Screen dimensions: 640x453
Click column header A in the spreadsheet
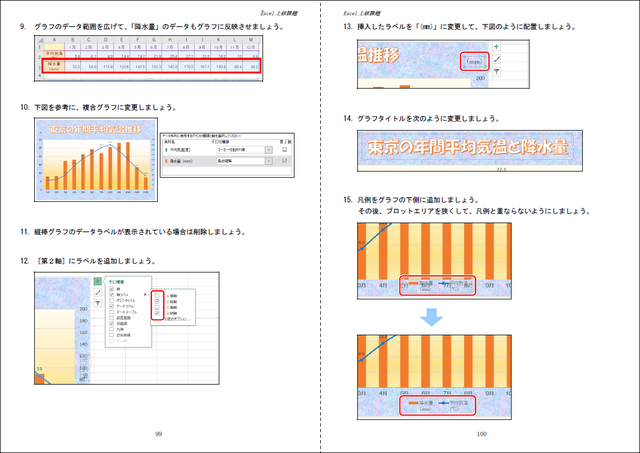pos(53,40)
